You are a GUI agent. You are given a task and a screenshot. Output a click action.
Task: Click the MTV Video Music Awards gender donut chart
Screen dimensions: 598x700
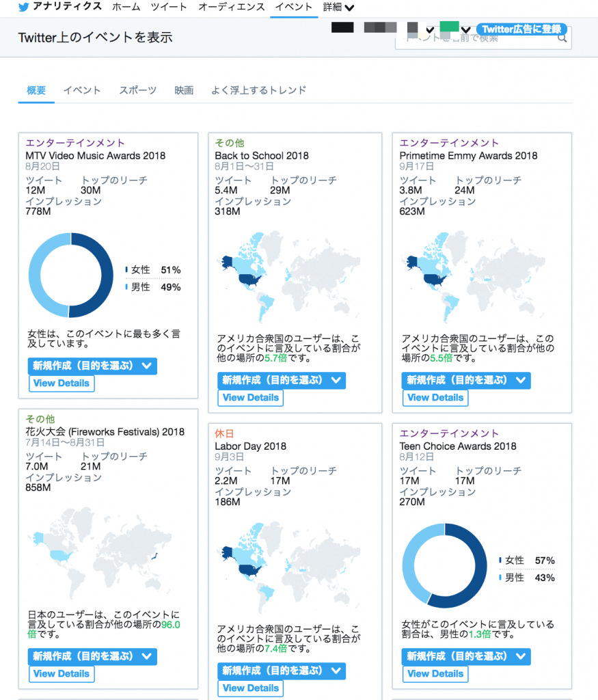click(71, 275)
